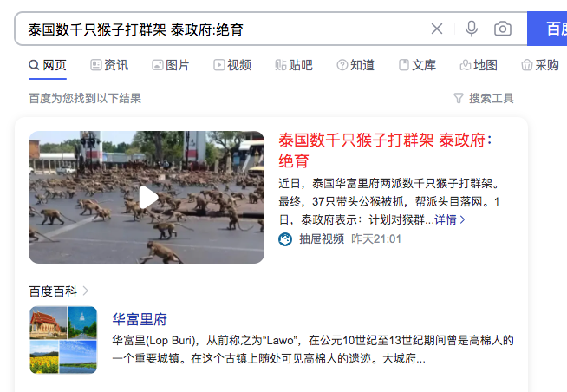Open the 文库 tab
The height and width of the screenshot is (392, 567).
pos(417,65)
